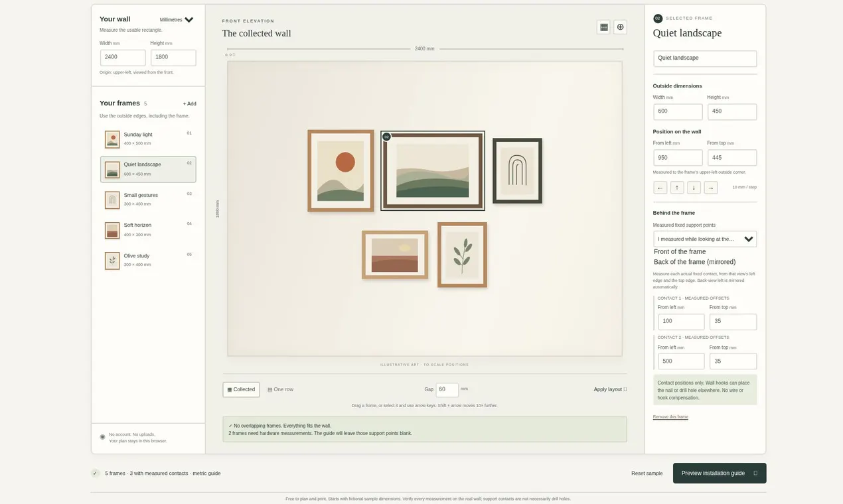Choose 'Front of the frame' option

pos(680,252)
